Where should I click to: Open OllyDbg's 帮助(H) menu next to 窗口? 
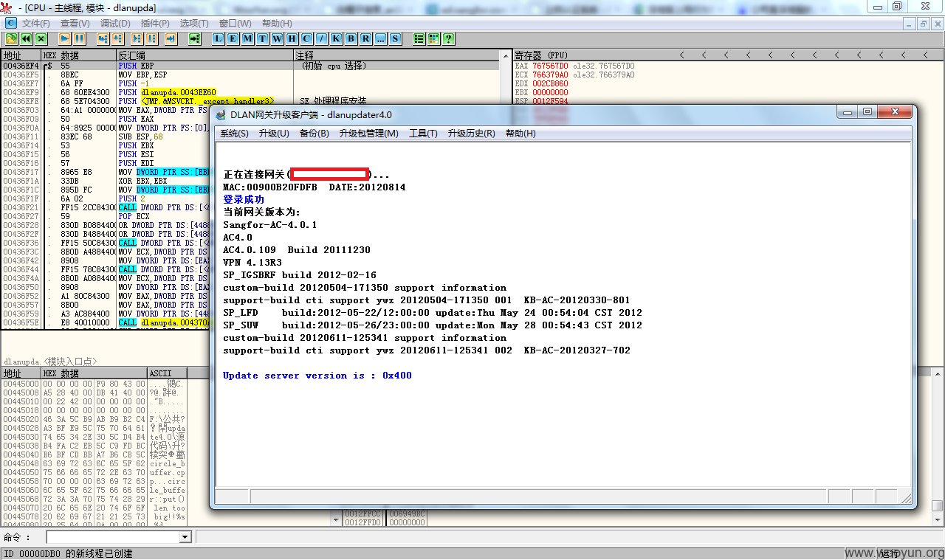[x=277, y=24]
